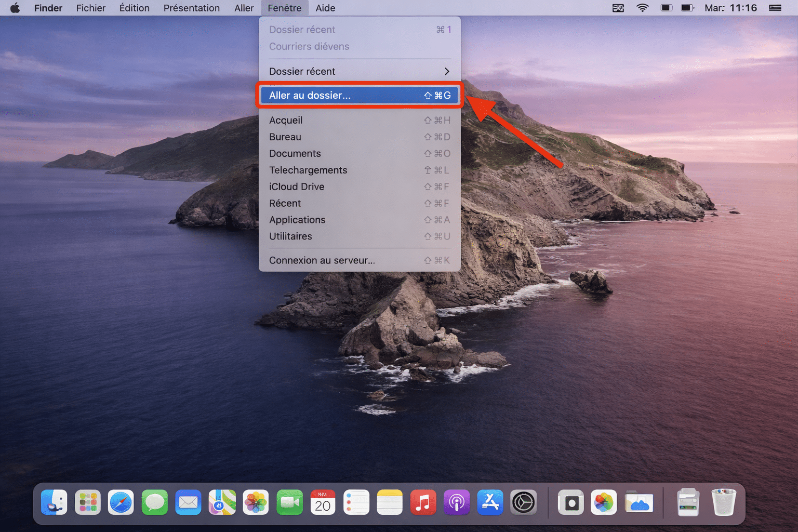Click greyed-out Dossier récent entry with ⌘1

click(360, 30)
